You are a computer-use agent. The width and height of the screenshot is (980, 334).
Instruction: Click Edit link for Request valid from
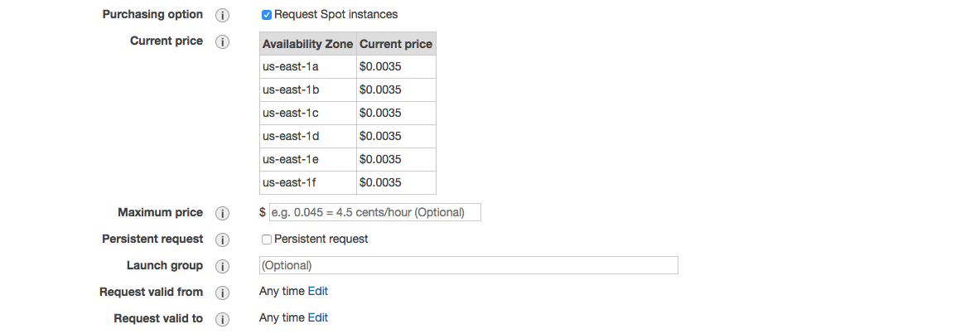coord(318,292)
